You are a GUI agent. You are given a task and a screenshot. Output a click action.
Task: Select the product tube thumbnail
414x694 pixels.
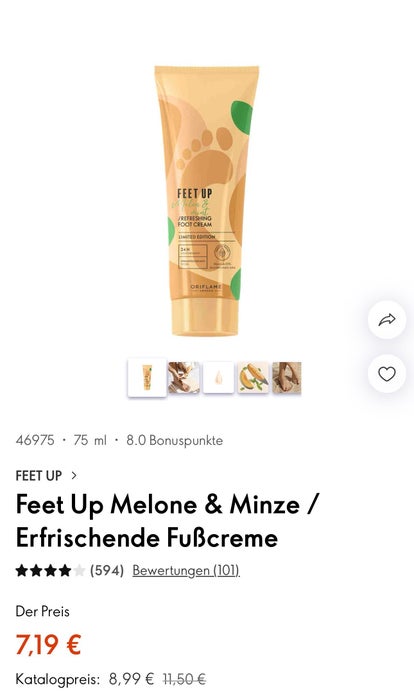click(x=147, y=378)
